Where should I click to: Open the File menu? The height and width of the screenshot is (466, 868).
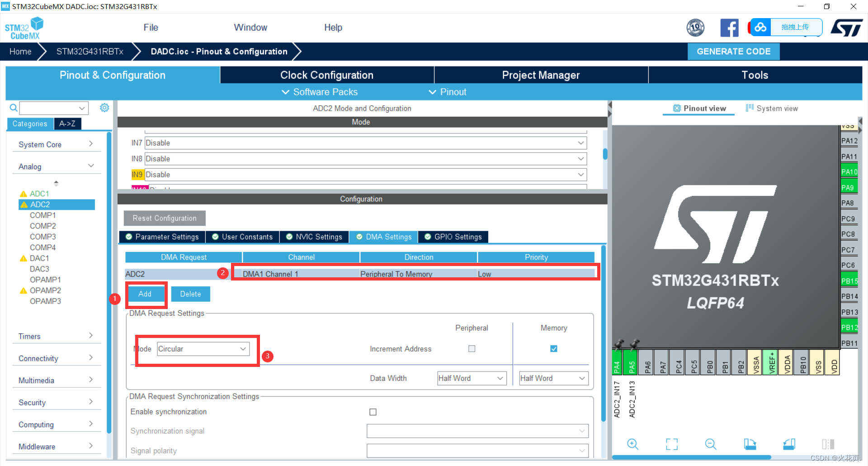click(x=151, y=28)
